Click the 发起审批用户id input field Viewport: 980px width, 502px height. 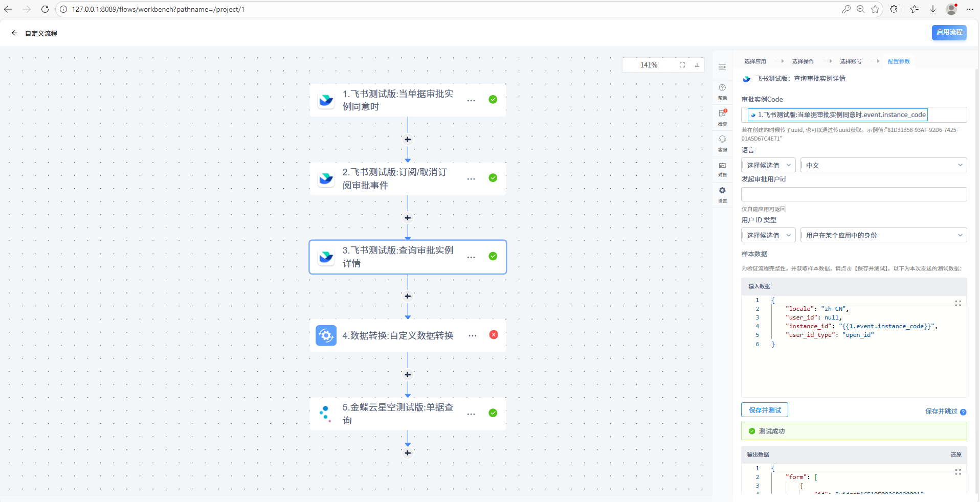854,194
